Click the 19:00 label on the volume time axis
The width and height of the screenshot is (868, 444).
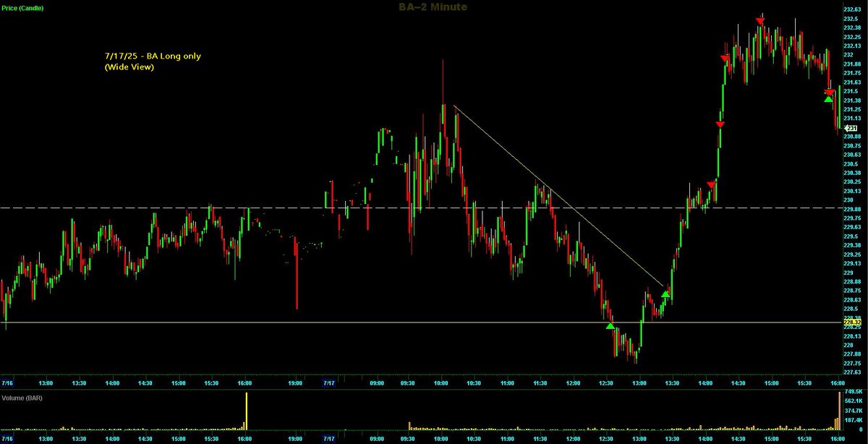click(297, 438)
